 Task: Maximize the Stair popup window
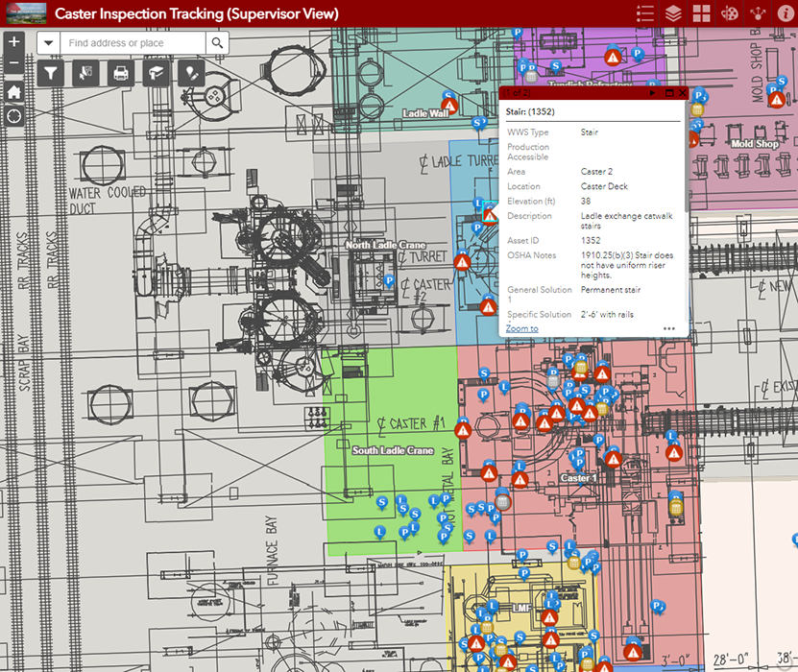click(x=668, y=93)
